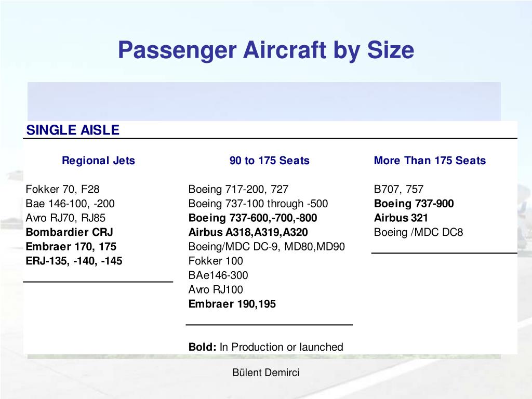
Task: Select the Fokker 70, F28 line
Action: tap(62, 189)
